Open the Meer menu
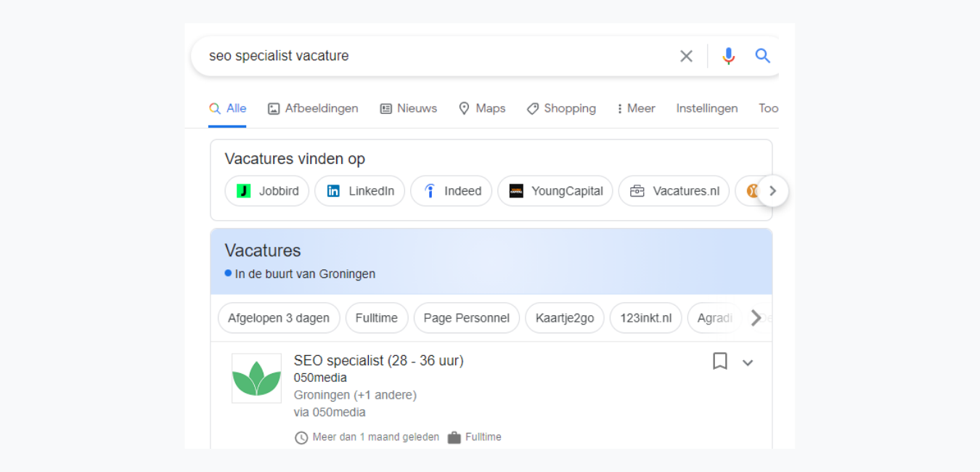The image size is (980, 472). (x=636, y=108)
